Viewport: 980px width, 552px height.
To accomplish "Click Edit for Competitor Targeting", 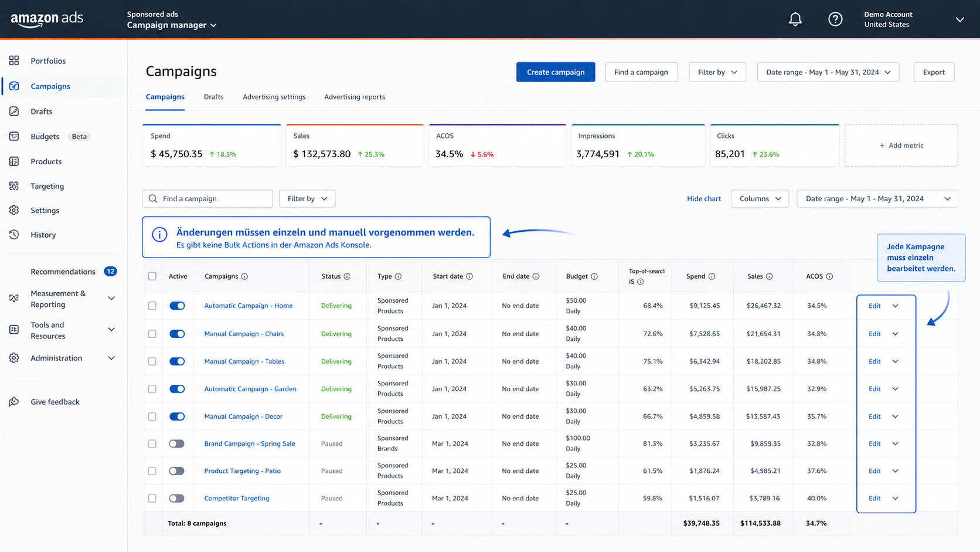I will [874, 498].
